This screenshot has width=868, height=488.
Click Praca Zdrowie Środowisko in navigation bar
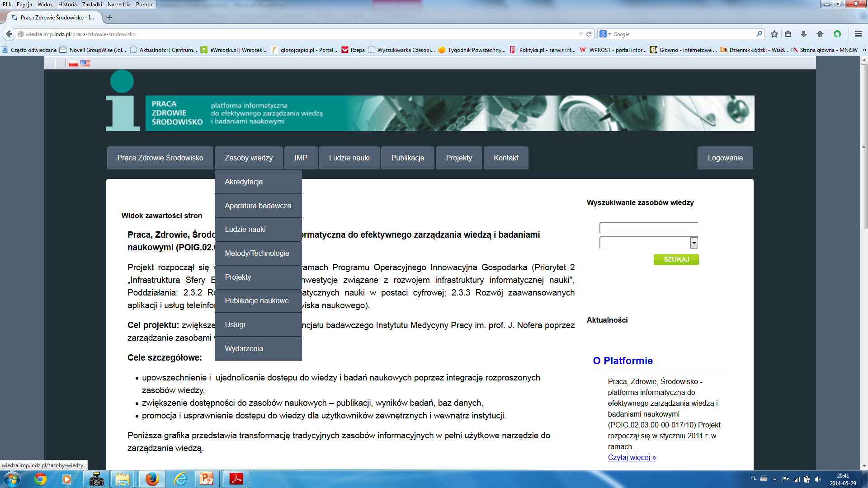(x=160, y=158)
